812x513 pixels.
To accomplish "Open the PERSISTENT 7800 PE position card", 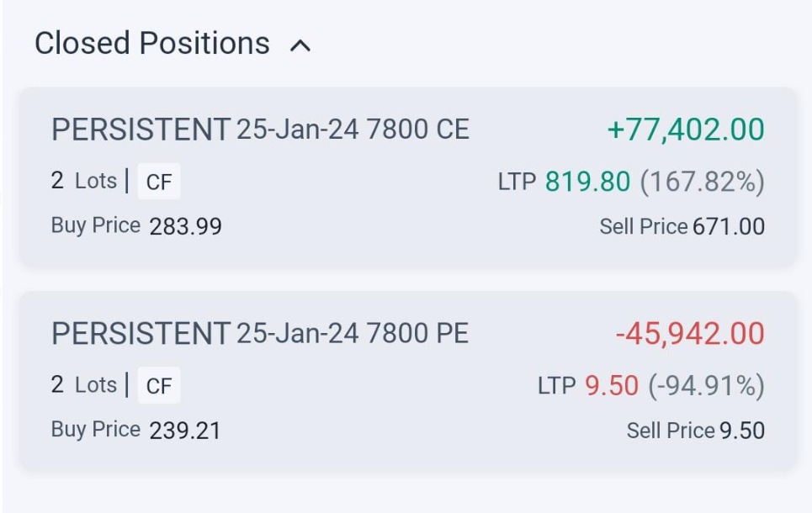I will point(406,382).
